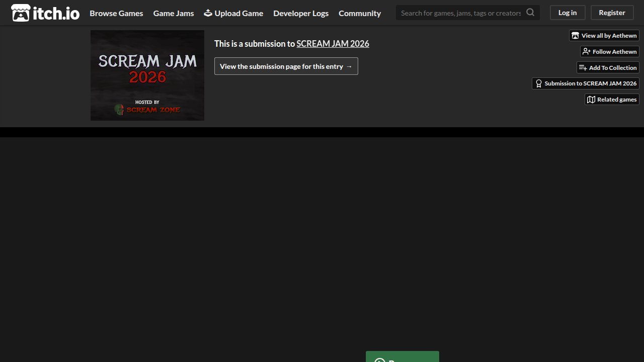
Task: Open Developer Logs
Action: pyautogui.click(x=301, y=13)
